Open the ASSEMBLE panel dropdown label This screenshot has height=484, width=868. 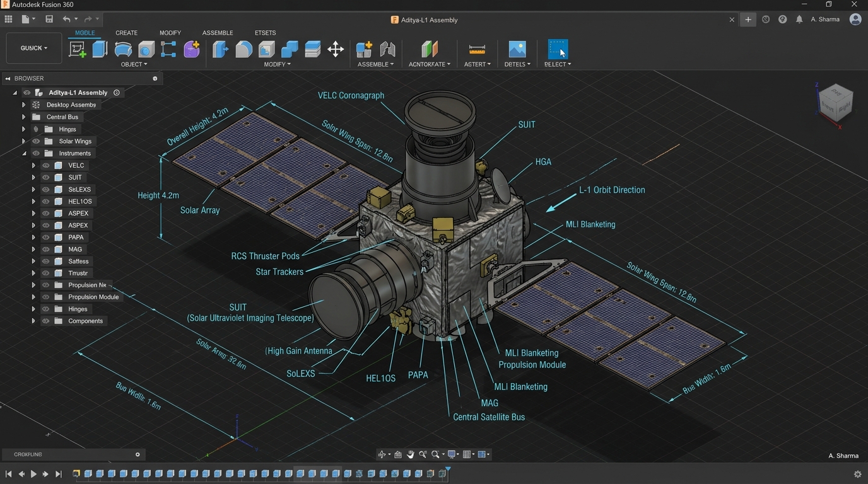tap(375, 64)
